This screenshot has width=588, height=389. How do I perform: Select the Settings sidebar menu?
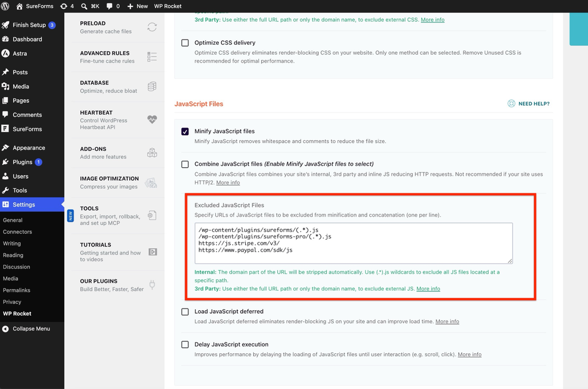pyautogui.click(x=32, y=205)
